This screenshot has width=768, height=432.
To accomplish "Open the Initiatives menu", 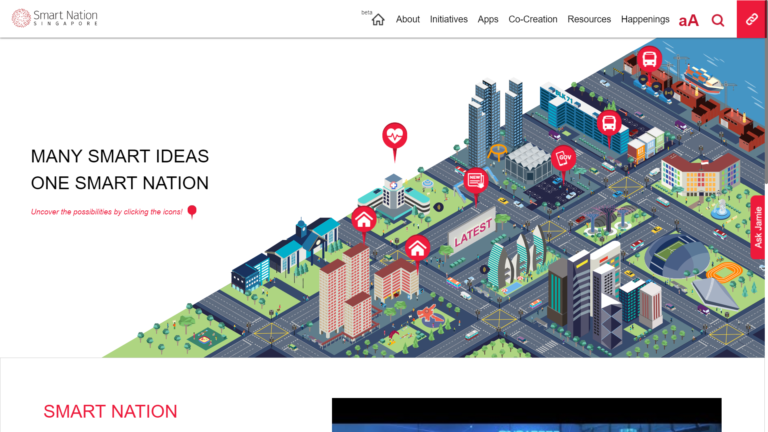I will click(449, 19).
